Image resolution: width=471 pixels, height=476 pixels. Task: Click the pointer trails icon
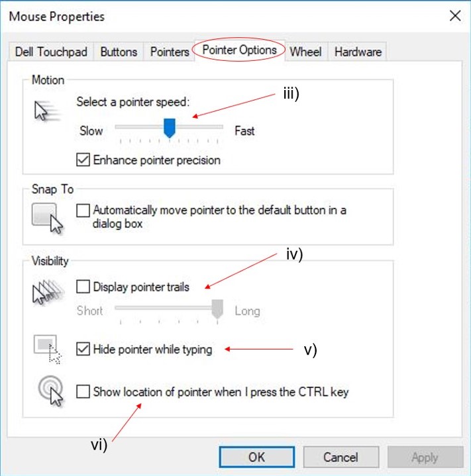point(47,291)
